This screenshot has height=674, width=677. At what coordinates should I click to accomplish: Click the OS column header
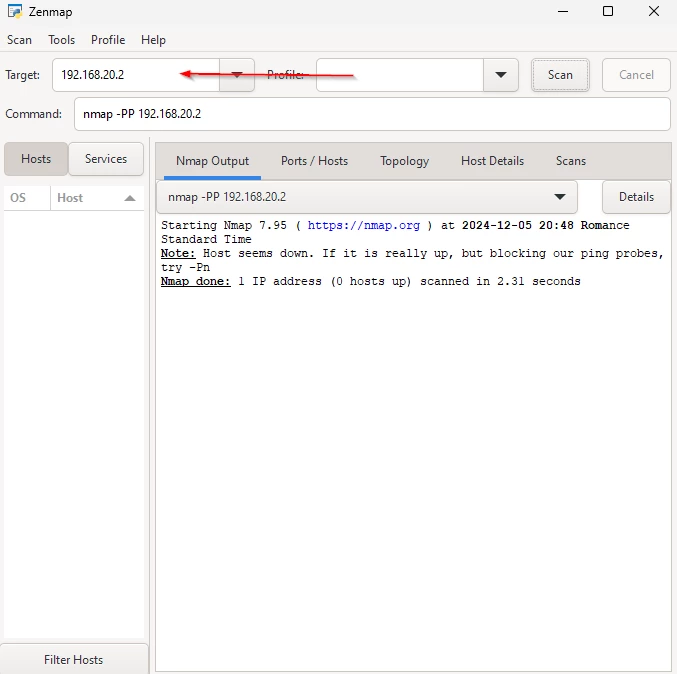click(x=27, y=198)
